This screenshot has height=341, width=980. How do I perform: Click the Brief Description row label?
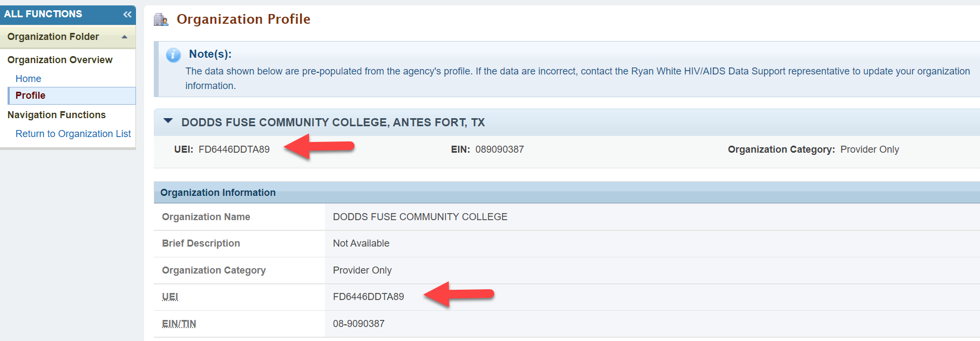(x=201, y=243)
